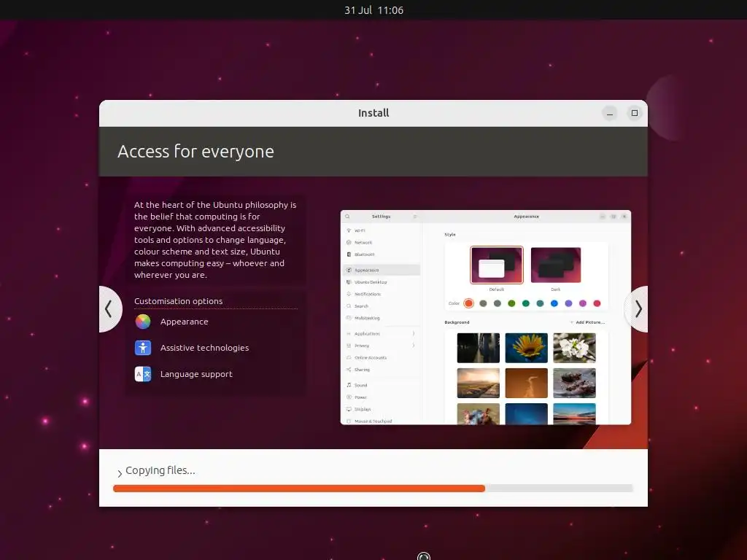Viewport: 747px width, 560px height.
Task: Expand Privacy chevron in Settings preview
Action: click(x=413, y=345)
